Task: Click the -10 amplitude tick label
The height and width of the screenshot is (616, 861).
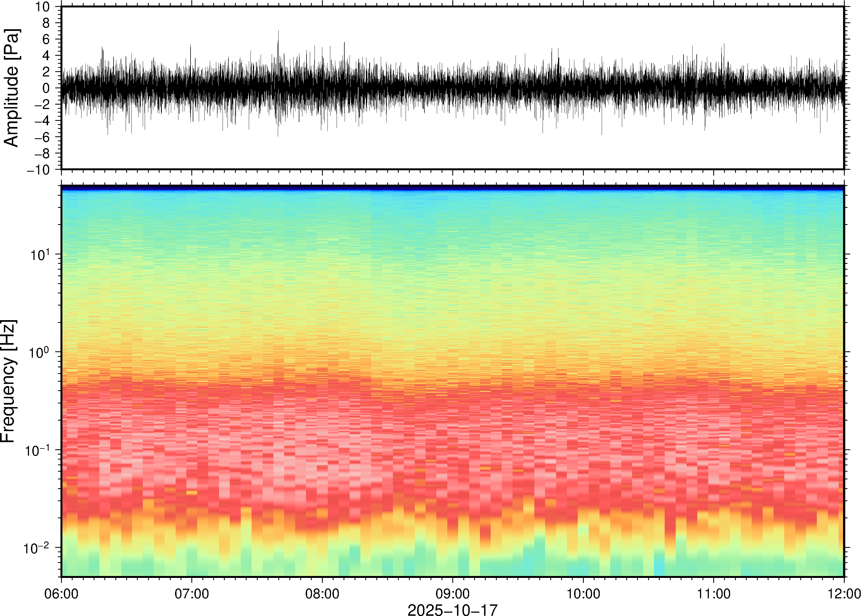Action: [x=38, y=170]
